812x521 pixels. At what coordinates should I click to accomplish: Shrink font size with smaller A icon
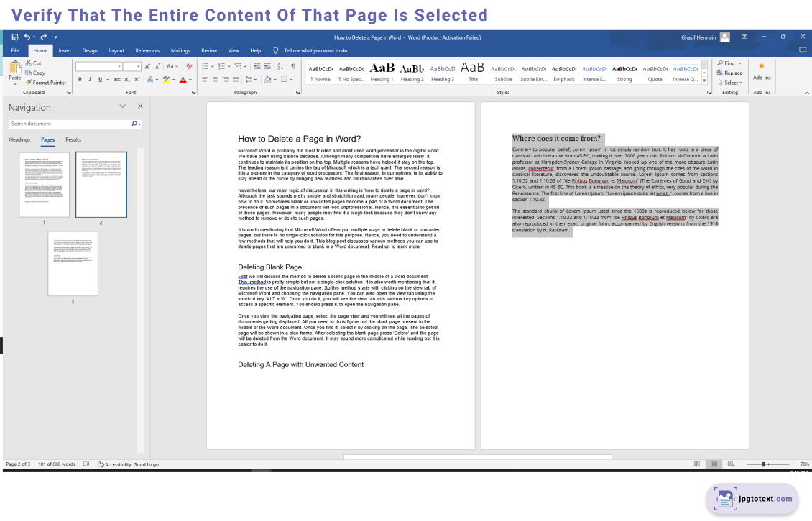pos(157,66)
